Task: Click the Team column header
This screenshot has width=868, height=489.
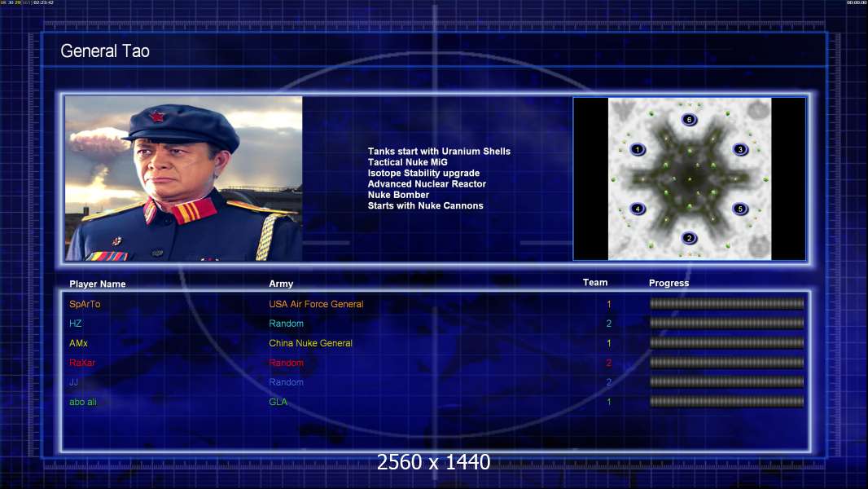Action: tap(595, 283)
